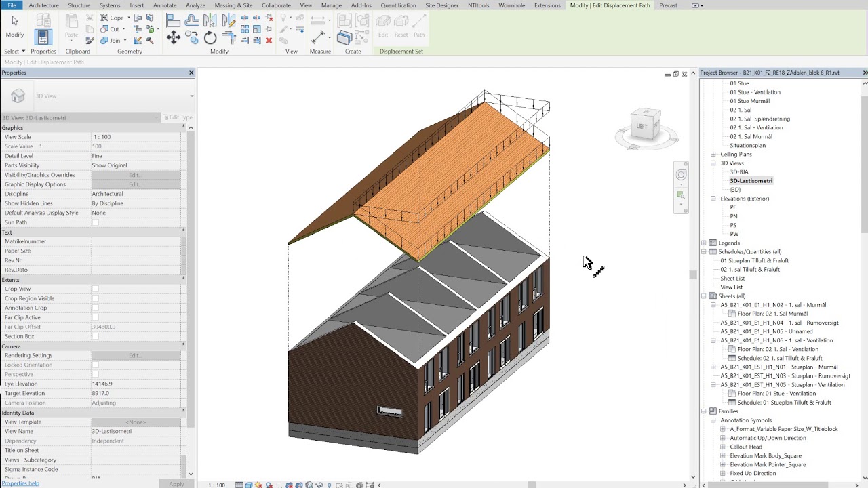Toggle the Locked Orientation checkbox
This screenshot has height=488, width=868.
coord(95,365)
